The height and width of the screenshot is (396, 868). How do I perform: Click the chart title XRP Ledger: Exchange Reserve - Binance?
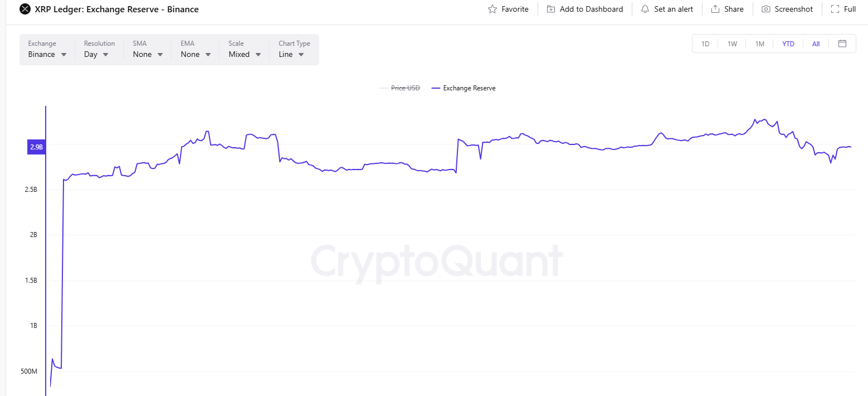click(x=116, y=9)
